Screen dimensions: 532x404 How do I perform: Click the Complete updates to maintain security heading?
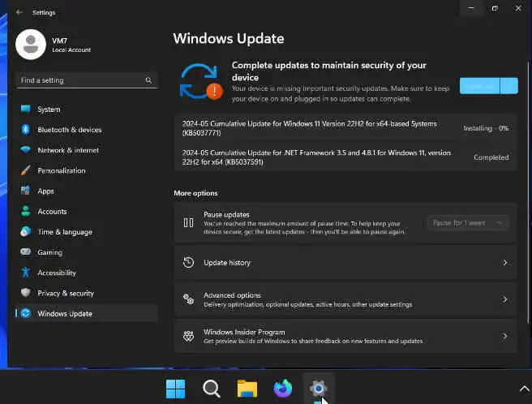[328, 71]
